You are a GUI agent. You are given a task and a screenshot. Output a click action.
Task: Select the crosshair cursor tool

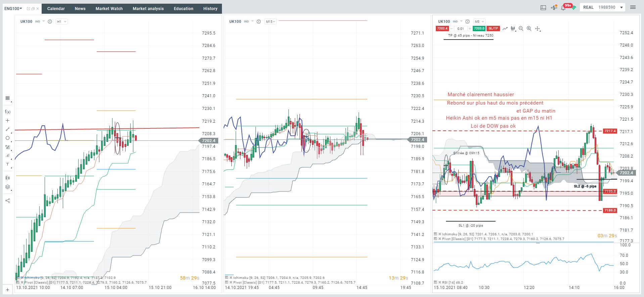pyautogui.click(x=7, y=121)
